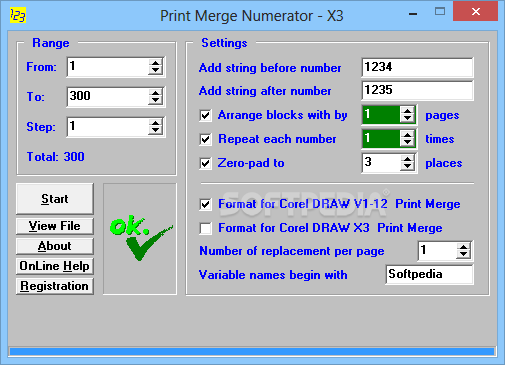Focus Number of replacement per page field
The image size is (505, 365).
[437, 251]
